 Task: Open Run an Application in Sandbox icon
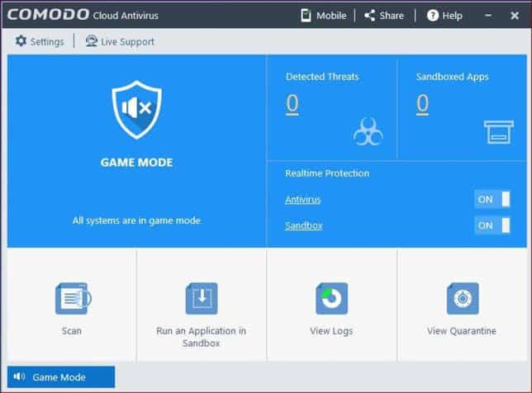[202, 298]
